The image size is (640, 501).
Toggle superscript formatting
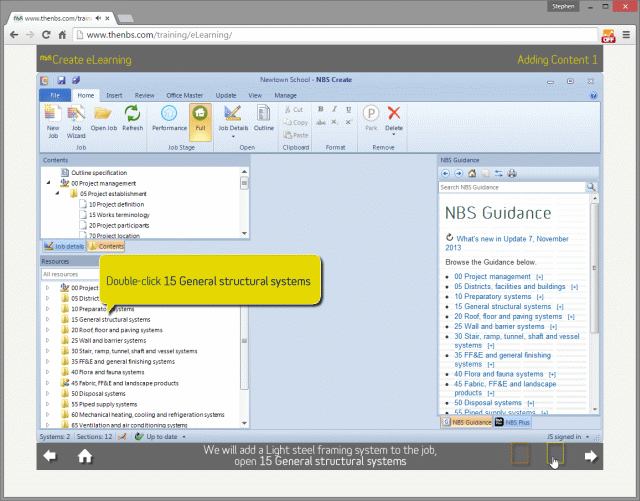pyautogui.click(x=349, y=122)
